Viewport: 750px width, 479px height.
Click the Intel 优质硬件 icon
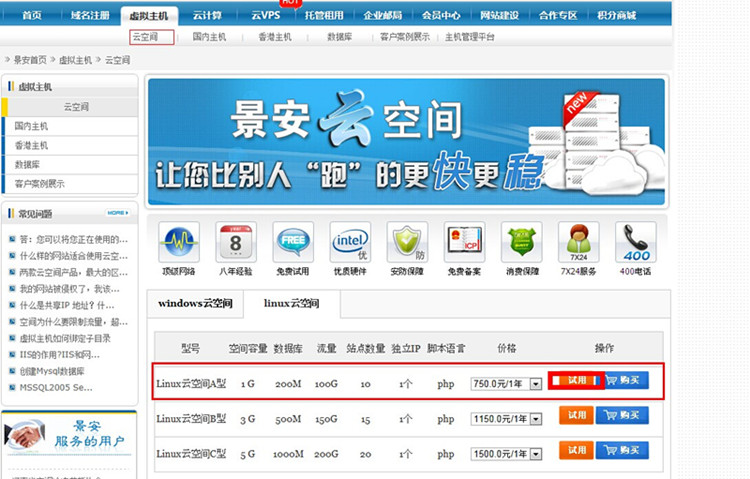pyautogui.click(x=350, y=243)
